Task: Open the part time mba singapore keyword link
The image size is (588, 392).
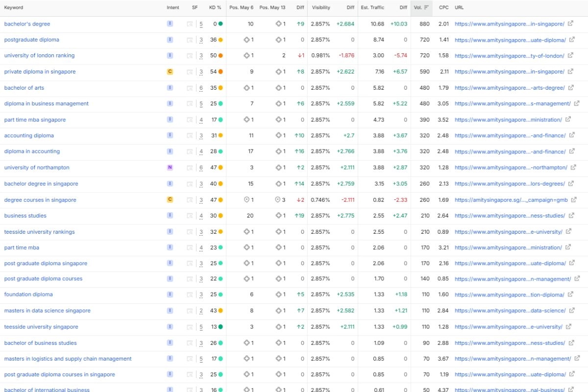Action: click(x=35, y=120)
